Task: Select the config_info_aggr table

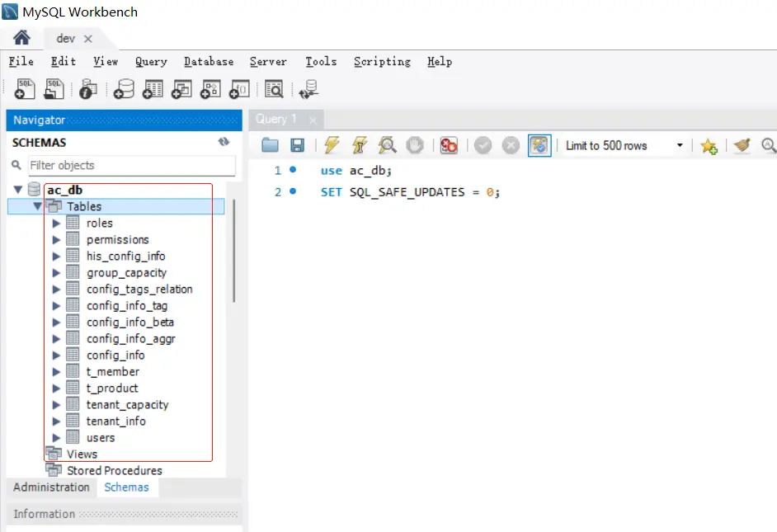Action: [131, 339]
